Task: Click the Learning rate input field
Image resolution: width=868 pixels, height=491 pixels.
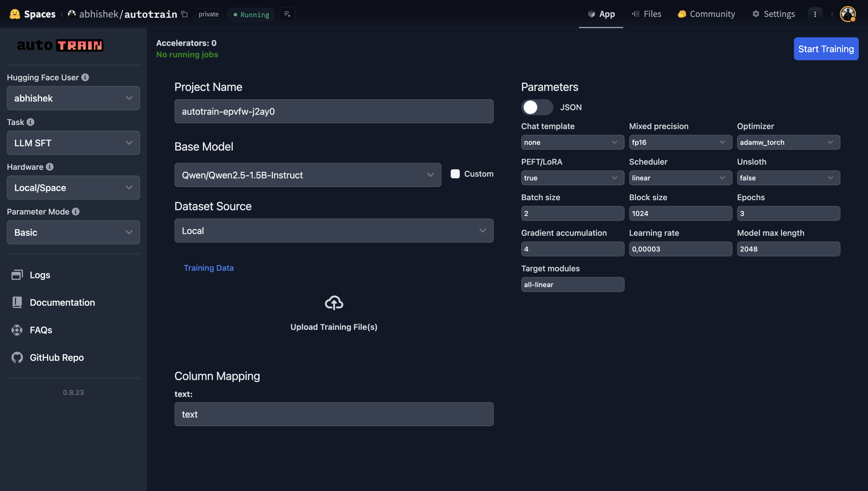Action: tap(680, 249)
